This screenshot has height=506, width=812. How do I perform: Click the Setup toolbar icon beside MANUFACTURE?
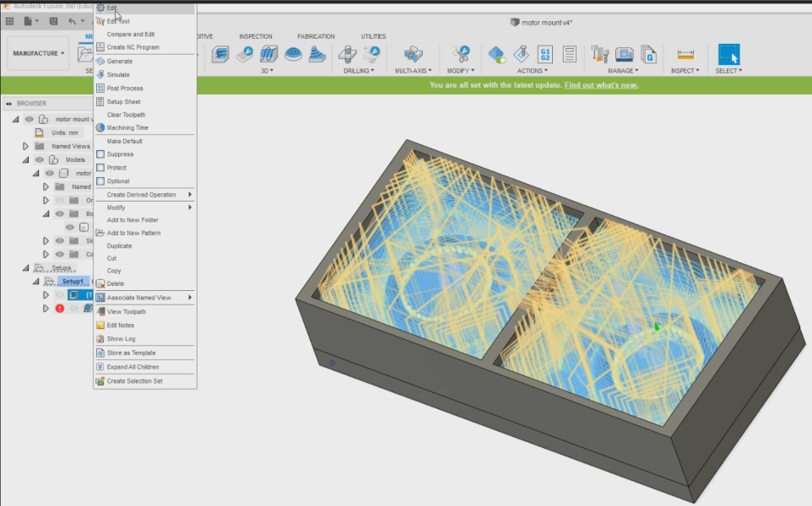pyautogui.click(x=85, y=54)
